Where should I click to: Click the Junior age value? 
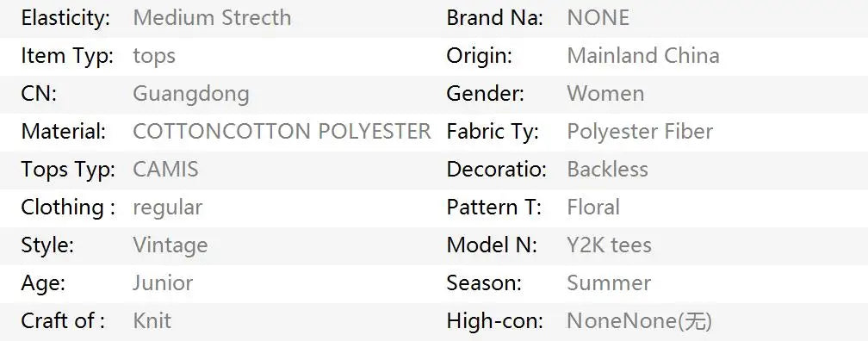[x=163, y=282]
